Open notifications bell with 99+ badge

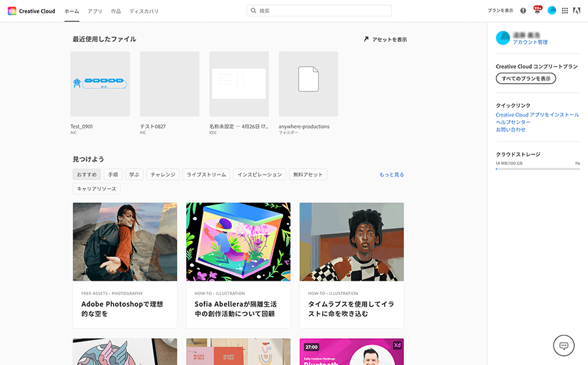coord(538,10)
